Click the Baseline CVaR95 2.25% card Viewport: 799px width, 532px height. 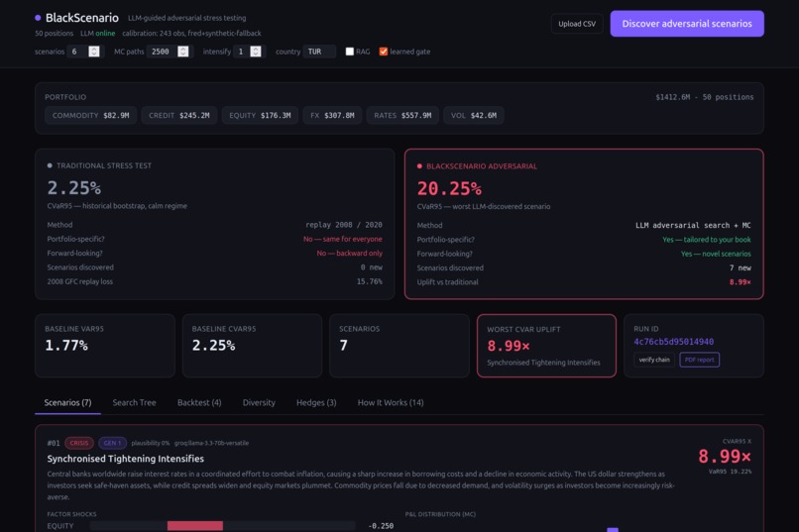[252, 346]
